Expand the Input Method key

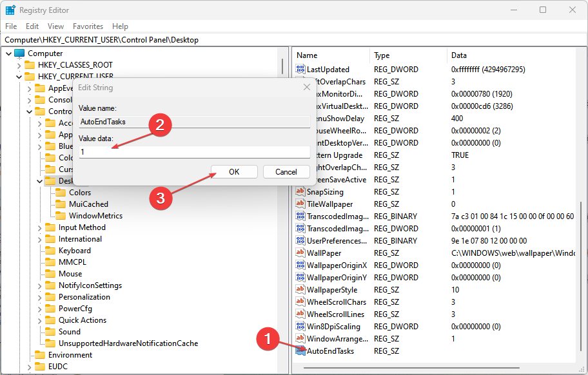tap(40, 228)
